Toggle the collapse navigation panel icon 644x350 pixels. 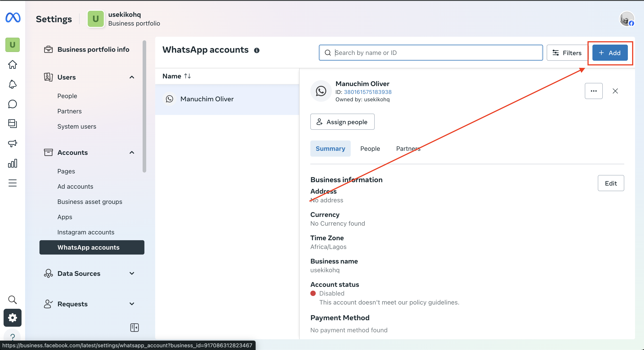click(x=134, y=327)
